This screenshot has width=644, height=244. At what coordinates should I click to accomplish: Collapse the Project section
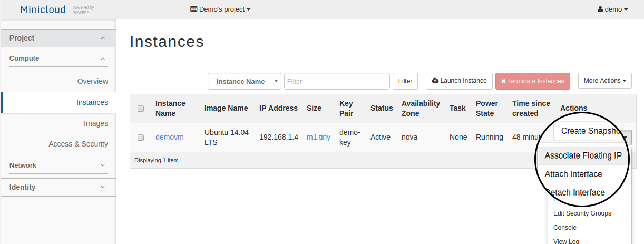point(58,38)
